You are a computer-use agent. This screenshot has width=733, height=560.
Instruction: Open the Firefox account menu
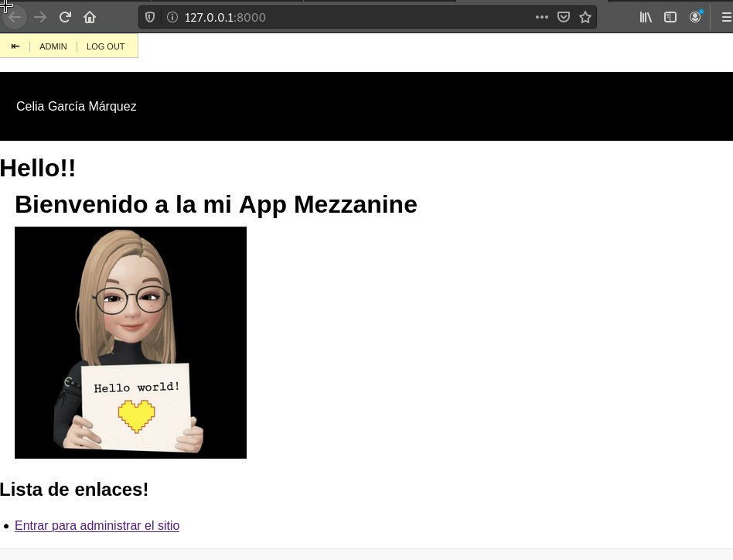pyautogui.click(x=696, y=17)
